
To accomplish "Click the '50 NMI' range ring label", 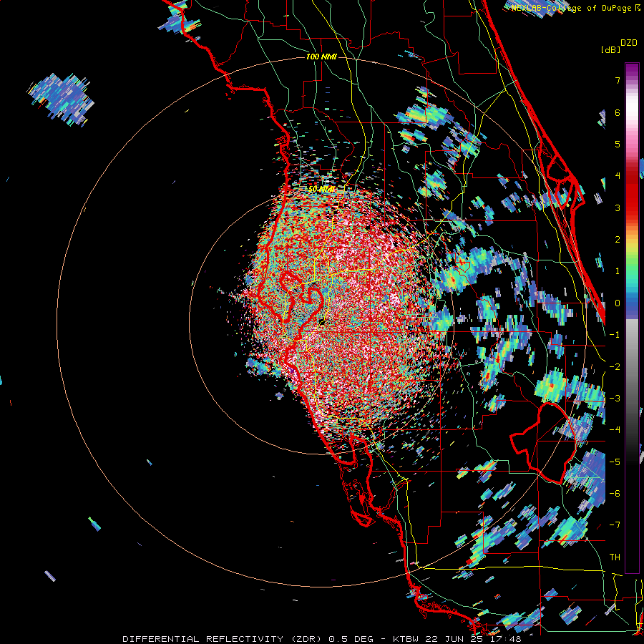I will click(x=321, y=190).
